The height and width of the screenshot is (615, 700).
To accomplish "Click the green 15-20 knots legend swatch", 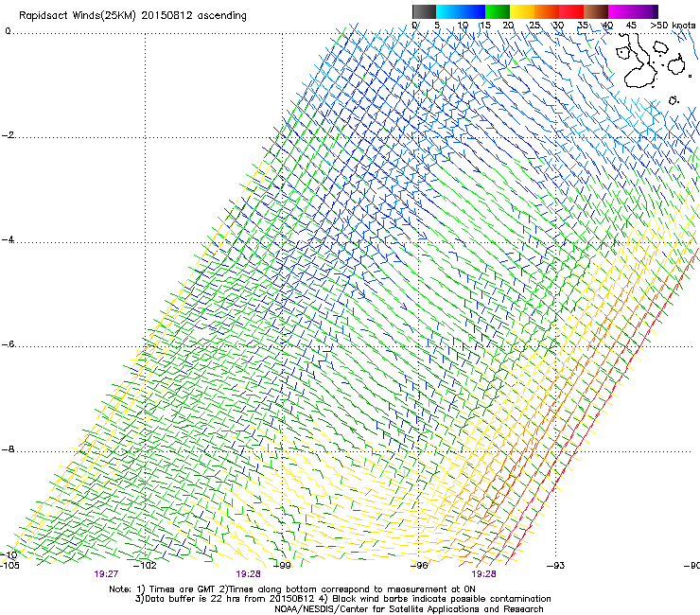I will point(498,11).
